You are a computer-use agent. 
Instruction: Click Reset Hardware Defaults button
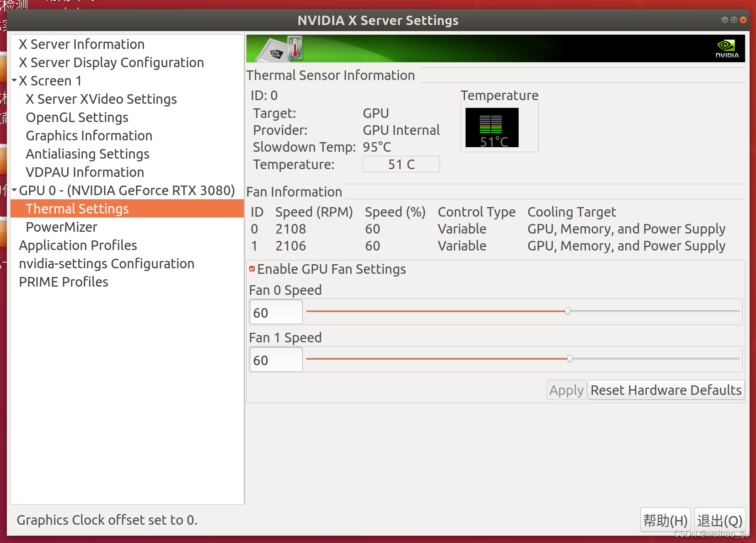666,390
